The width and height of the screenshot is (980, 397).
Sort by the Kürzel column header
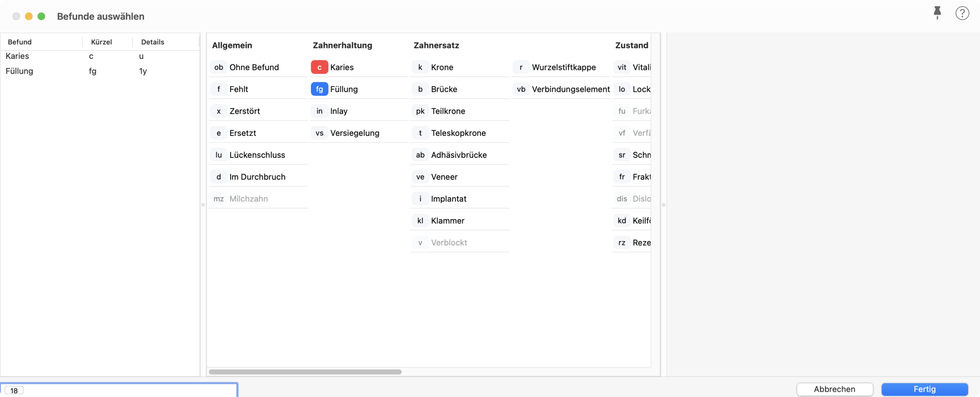101,42
